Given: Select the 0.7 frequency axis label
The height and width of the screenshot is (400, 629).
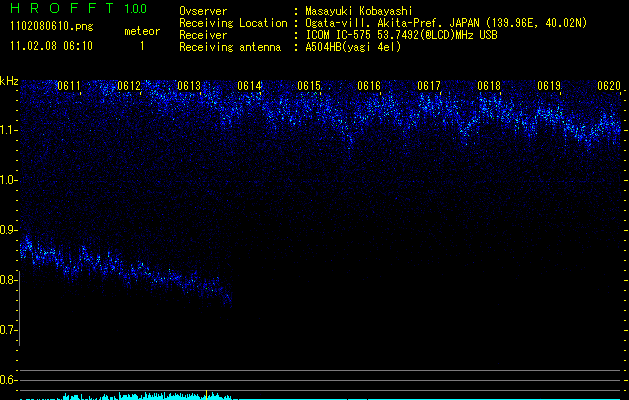Looking at the screenshot, I should (x=9, y=330).
